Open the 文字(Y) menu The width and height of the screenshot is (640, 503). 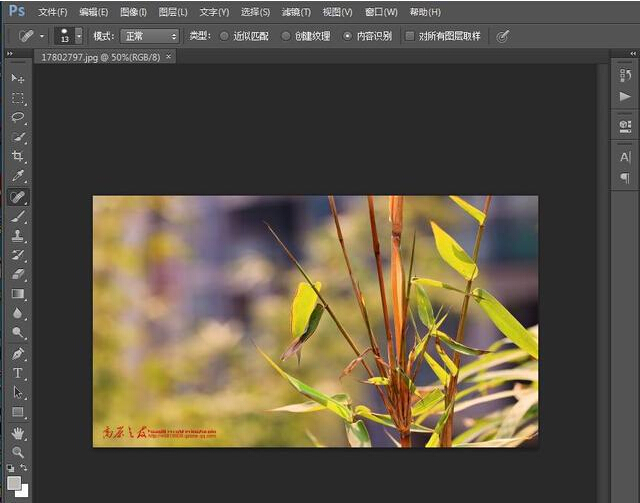[x=214, y=12]
